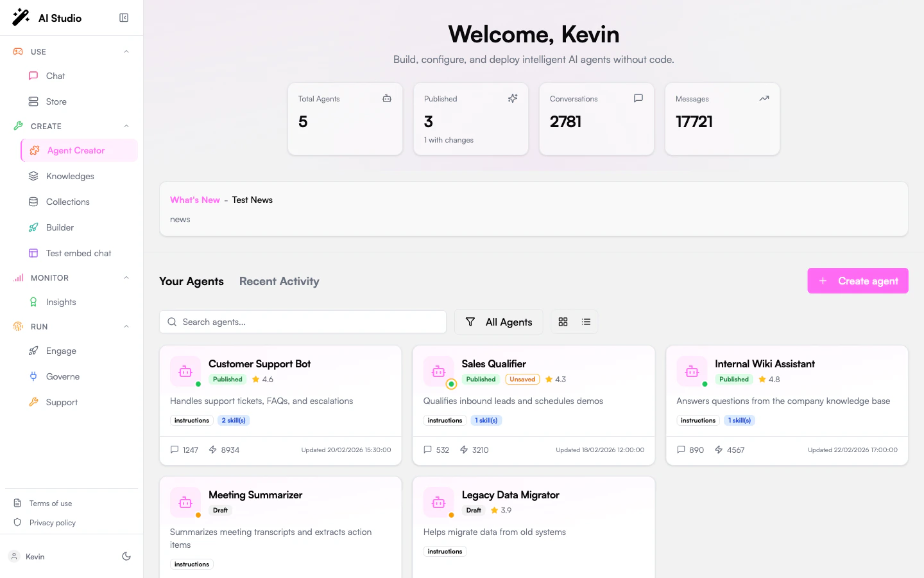Click the Privacy policy shield icon
The height and width of the screenshot is (578, 924).
click(x=17, y=523)
